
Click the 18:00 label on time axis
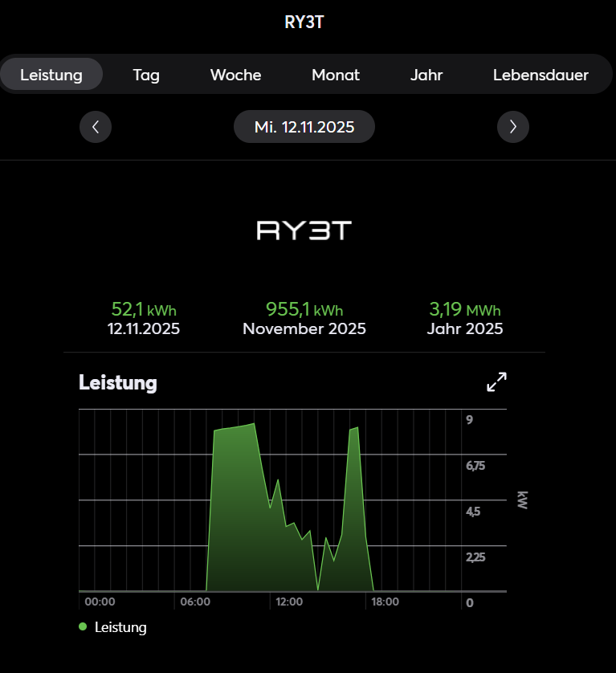(385, 602)
